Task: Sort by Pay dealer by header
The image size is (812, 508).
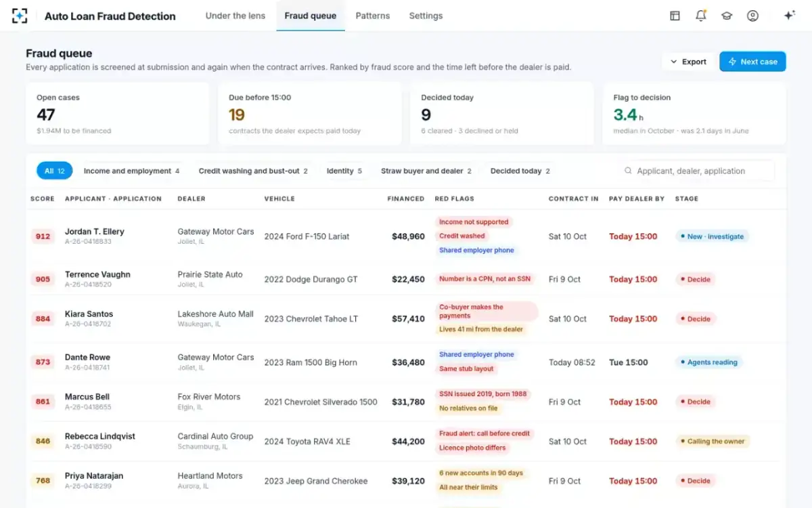Action: (x=637, y=198)
